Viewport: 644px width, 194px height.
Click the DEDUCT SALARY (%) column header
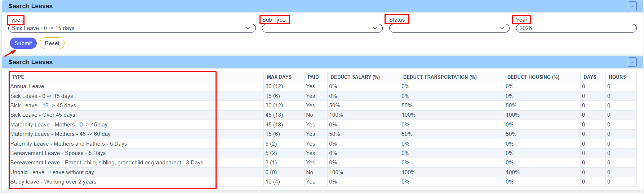click(355, 77)
